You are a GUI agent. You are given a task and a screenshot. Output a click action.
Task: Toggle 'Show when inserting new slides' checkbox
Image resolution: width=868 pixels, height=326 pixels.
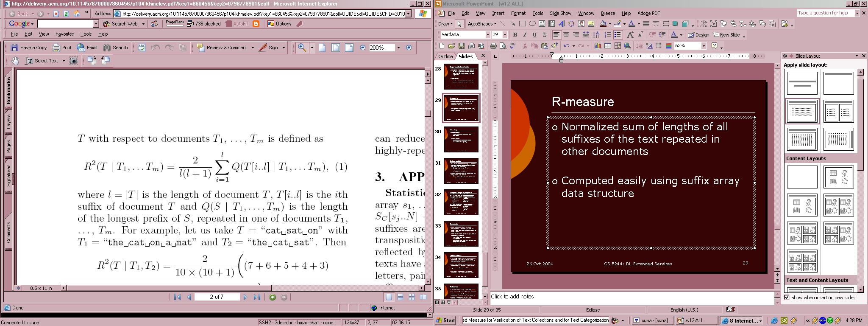tap(787, 298)
